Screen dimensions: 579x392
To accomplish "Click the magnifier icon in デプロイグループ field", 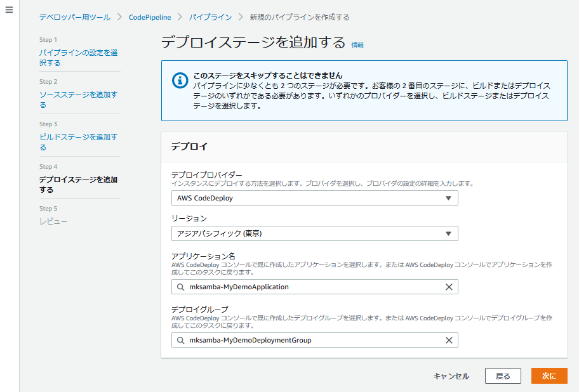I will pos(180,340).
